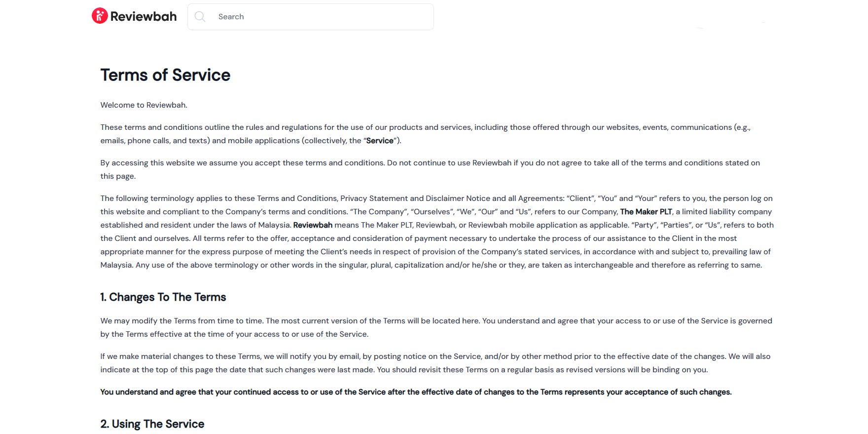Click the Terms of Service page title
This screenshot has width=868, height=434.
[165, 75]
